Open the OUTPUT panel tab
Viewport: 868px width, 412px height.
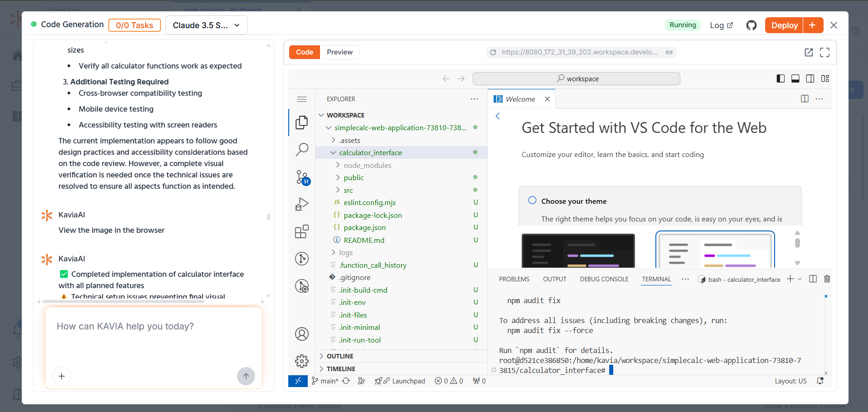pyautogui.click(x=555, y=279)
